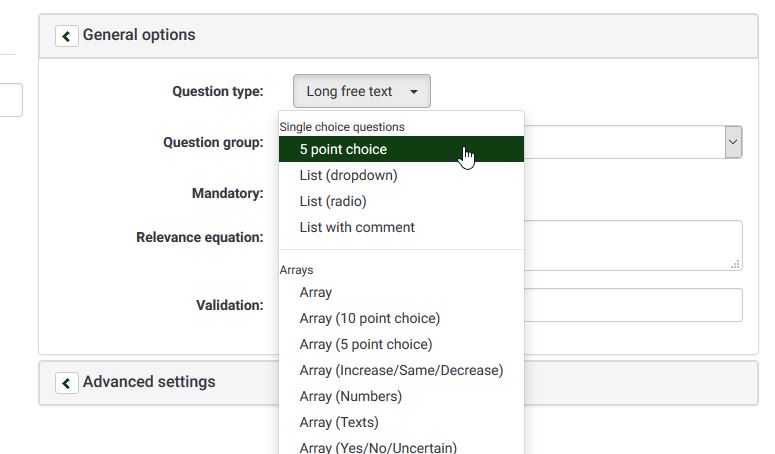This screenshot has width=775, height=454.
Task: Click the Relevance equation resize handle
Action: 736,264
